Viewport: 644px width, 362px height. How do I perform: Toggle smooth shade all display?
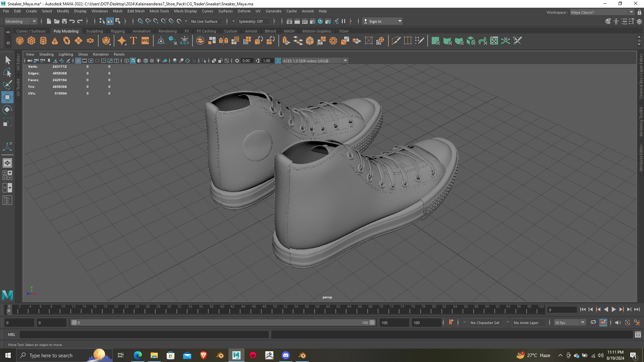pos(133,61)
